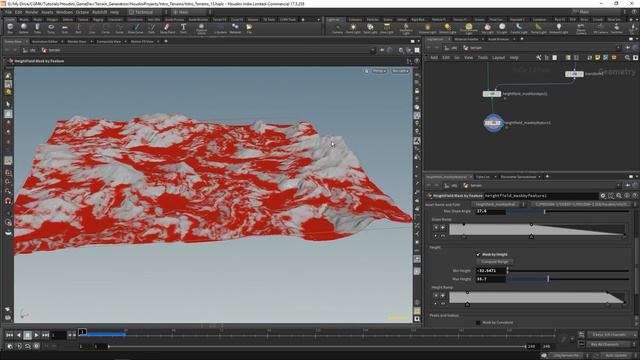Click the heightfield_maskbyfeature1 node
The width and height of the screenshot is (640, 360).
pyautogui.click(x=493, y=123)
